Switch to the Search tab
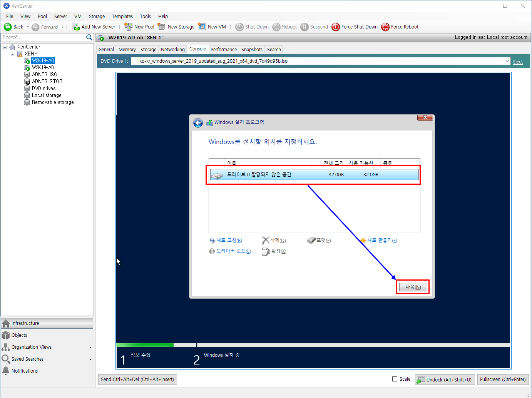This screenshot has height=398, width=532. tap(274, 50)
